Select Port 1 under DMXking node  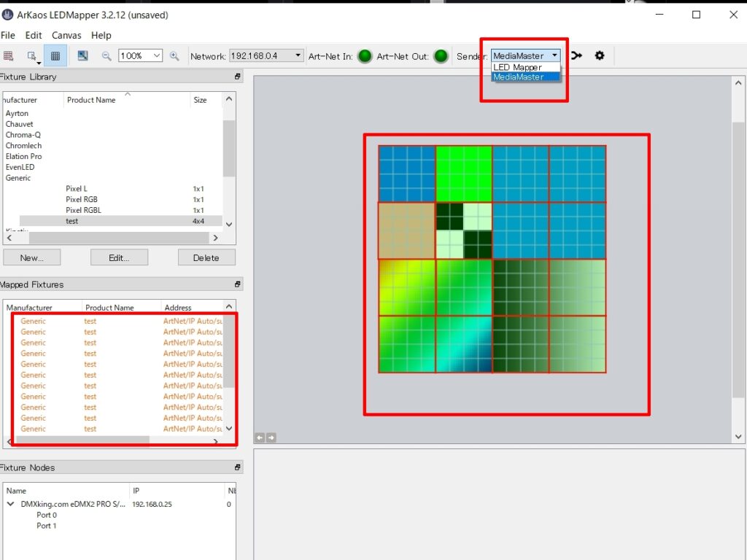pos(47,526)
